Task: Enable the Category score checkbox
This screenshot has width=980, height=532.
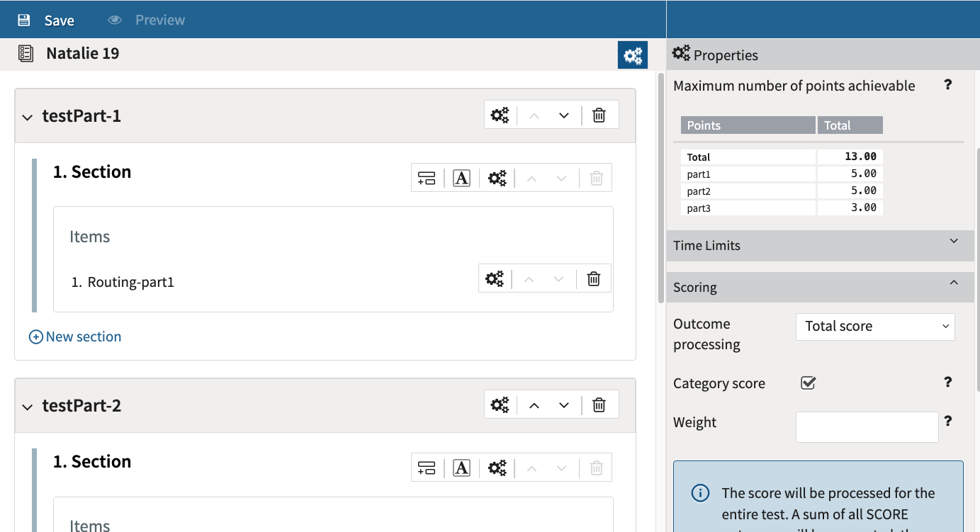Action: pyautogui.click(x=808, y=383)
